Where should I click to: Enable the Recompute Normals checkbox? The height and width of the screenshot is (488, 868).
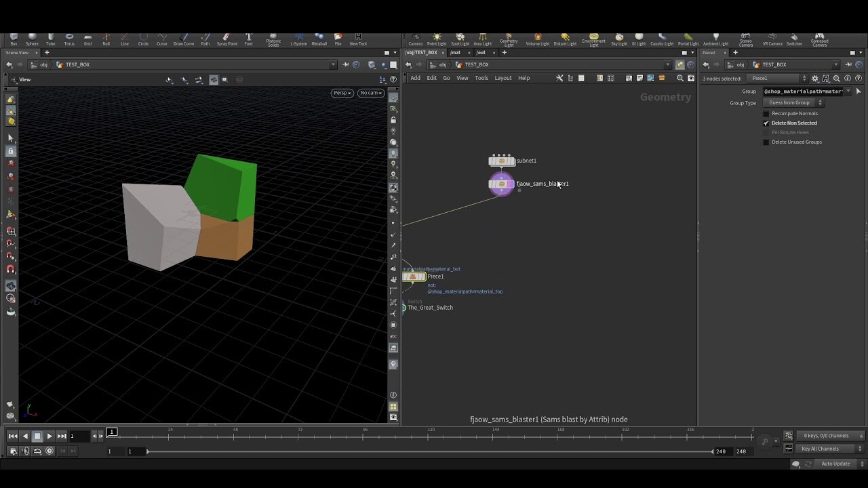click(x=766, y=113)
